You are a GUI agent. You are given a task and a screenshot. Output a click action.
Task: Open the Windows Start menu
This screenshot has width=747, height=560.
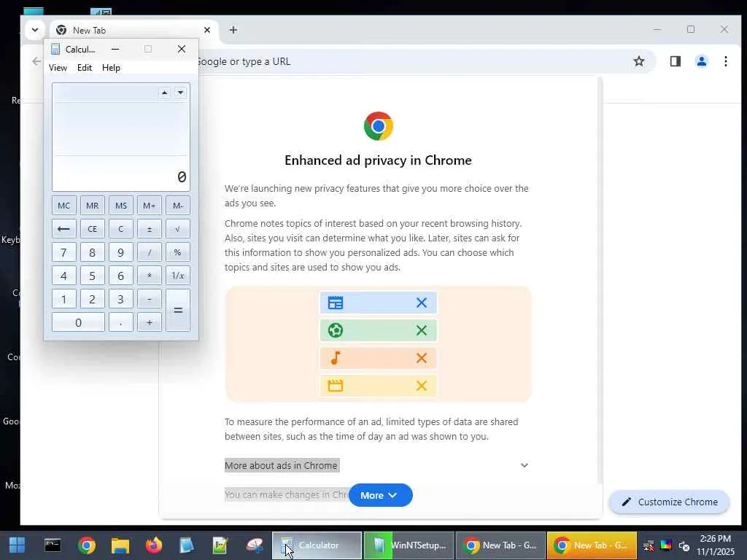(18, 545)
